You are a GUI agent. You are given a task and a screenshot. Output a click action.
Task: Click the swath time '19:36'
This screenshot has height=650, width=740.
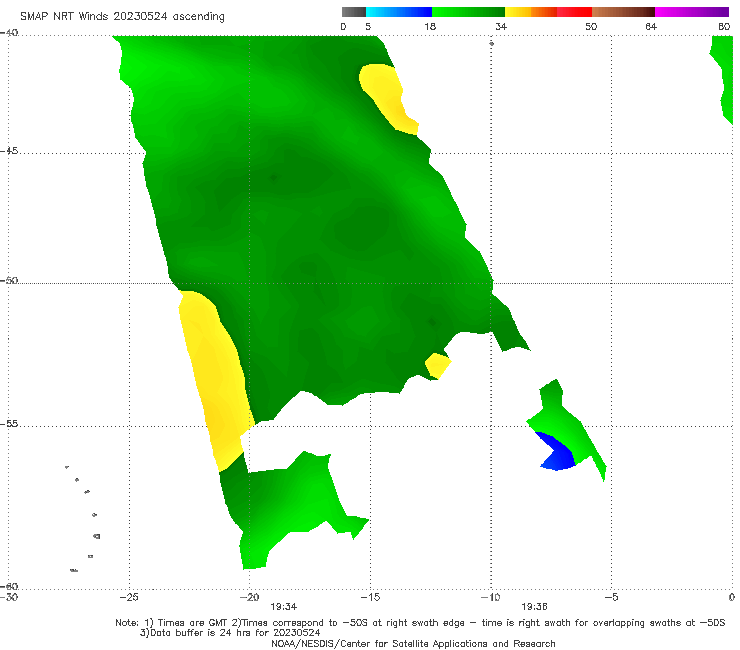coord(534,607)
